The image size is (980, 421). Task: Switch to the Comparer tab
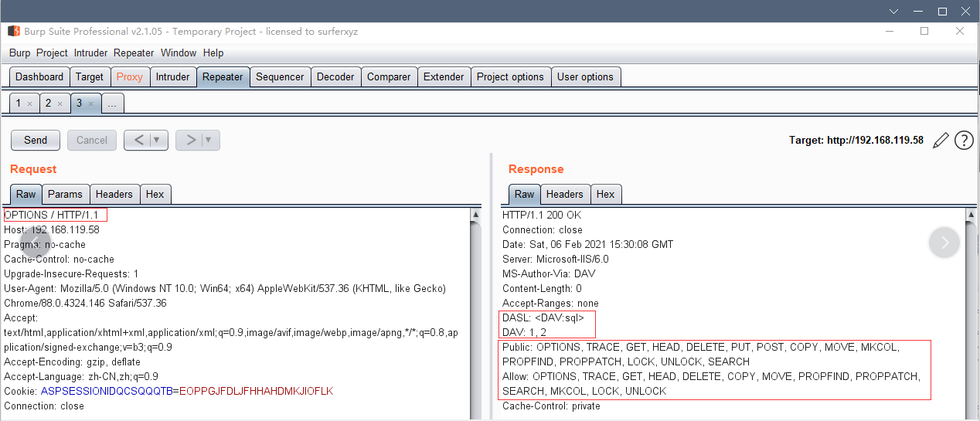pos(389,76)
